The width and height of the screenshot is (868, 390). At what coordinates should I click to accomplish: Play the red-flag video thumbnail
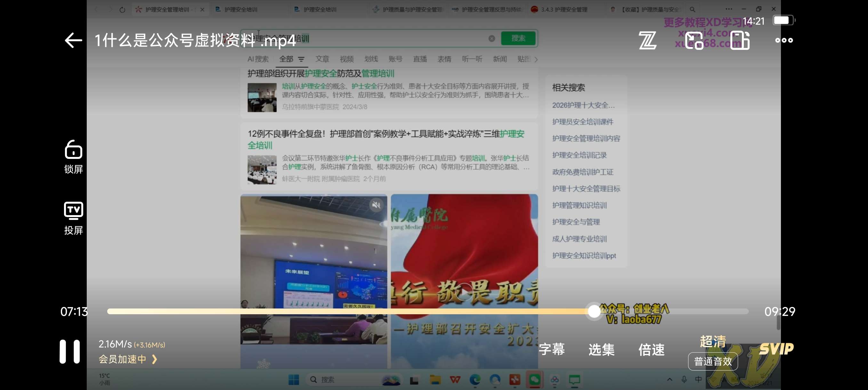pyautogui.click(x=464, y=292)
